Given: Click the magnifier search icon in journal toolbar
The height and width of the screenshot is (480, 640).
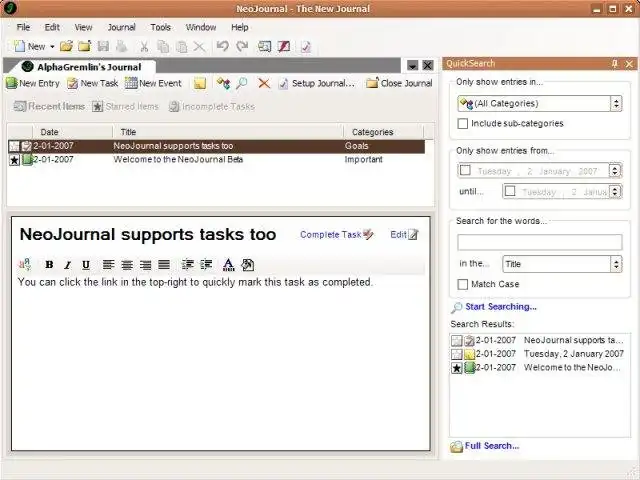Looking at the screenshot, I should coord(242,83).
